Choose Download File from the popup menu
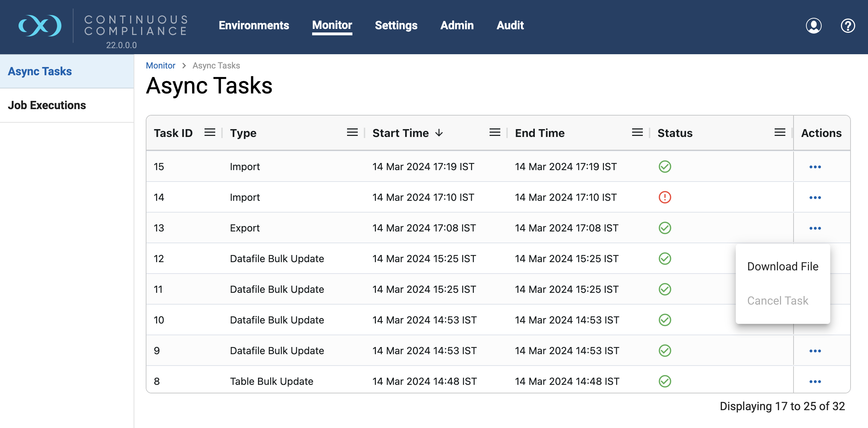The image size is (868, 428). pos(783,266)
